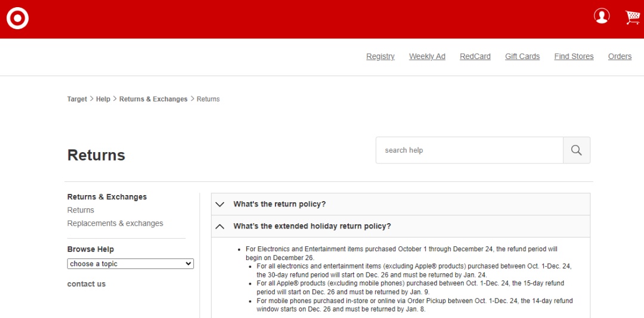Open the choose a topic dropdown

(x=131, y=264)
